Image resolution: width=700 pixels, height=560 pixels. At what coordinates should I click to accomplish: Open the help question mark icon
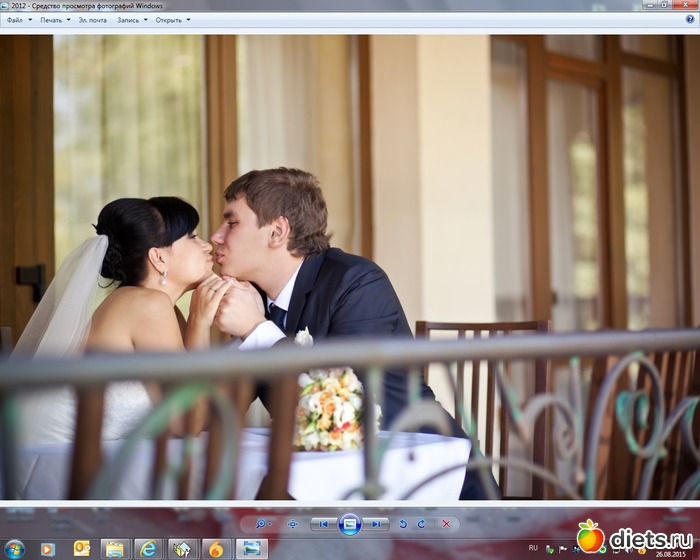[x=690, y=19]
